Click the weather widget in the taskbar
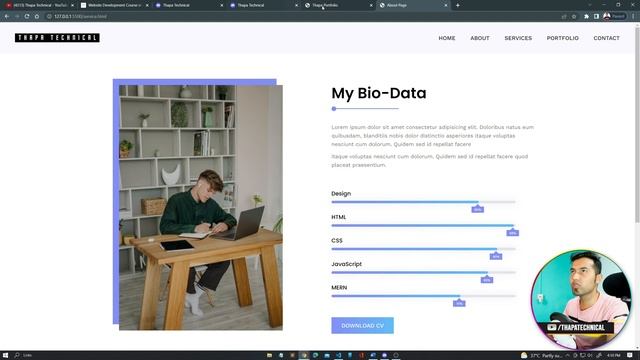Image resolution: width=640 pixels, height=360 pixels. (x=541, y=356)
